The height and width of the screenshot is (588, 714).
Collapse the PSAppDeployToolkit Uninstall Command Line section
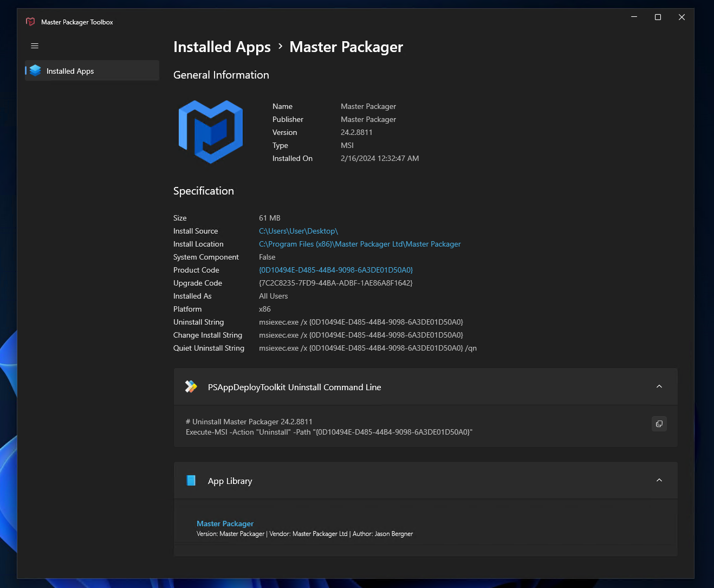pos(659,386)
